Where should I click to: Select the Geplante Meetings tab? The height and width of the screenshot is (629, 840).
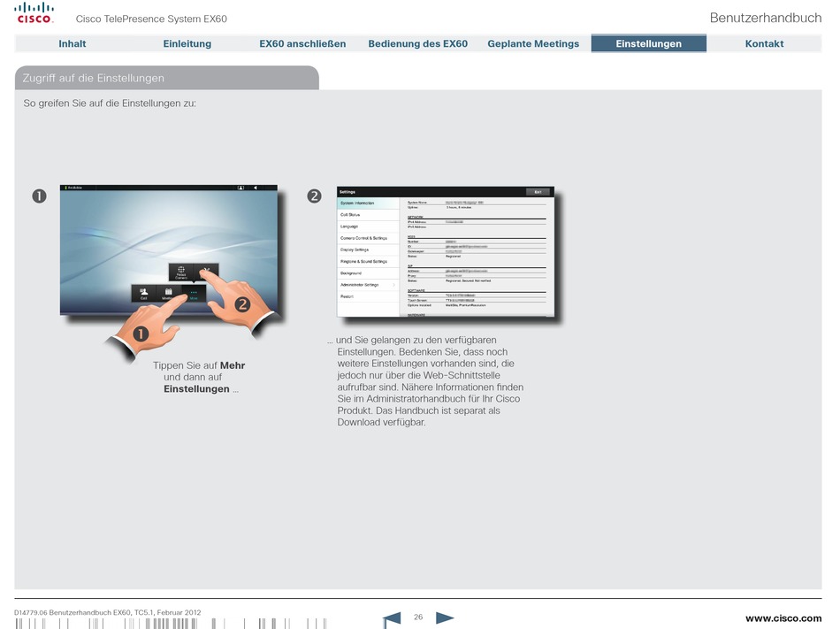pyautogui.click(x=533, y=44)
